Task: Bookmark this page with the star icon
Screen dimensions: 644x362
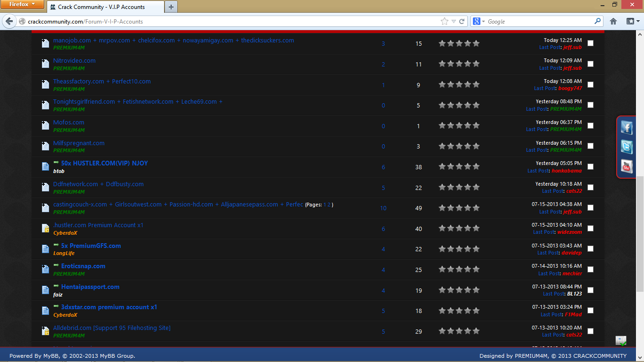Action: click(x=444, y=21)
